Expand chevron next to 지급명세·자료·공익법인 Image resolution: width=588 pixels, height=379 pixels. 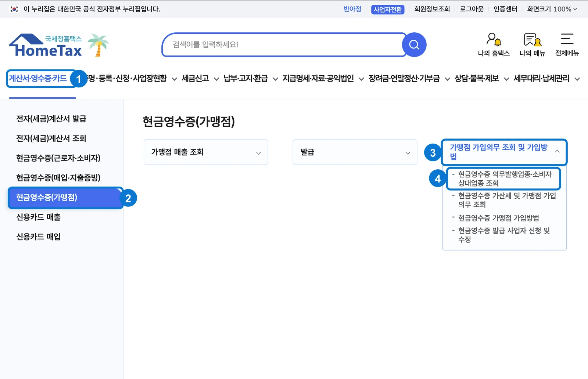click(x=361, y=79)
